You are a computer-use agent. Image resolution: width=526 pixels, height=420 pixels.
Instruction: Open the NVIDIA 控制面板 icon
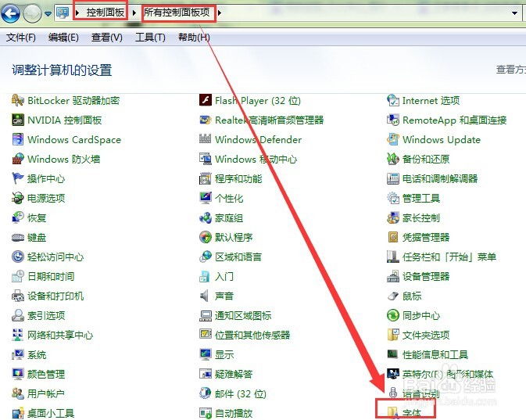(18, 120)
